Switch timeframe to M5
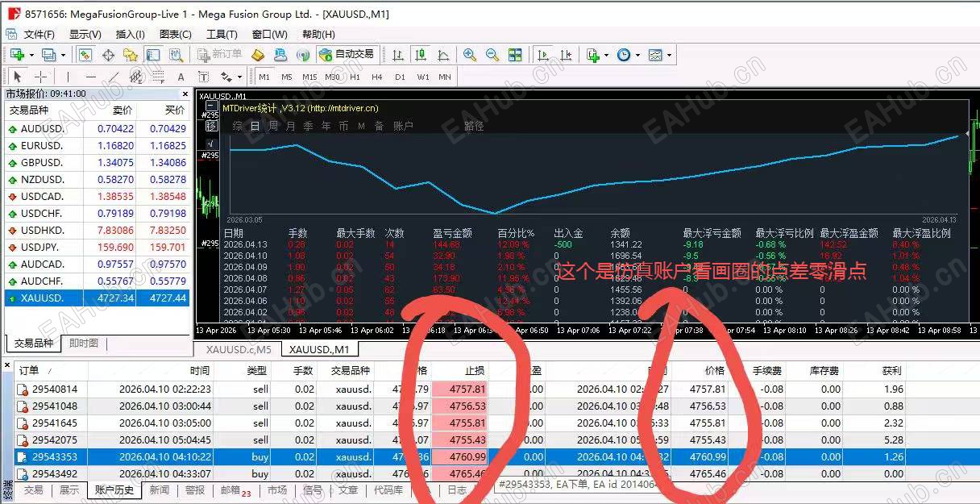 click(286, 77)
